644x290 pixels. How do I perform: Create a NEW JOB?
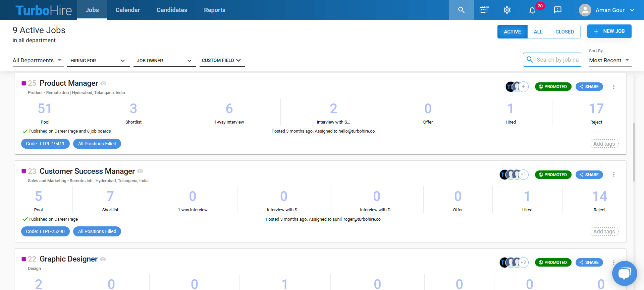(x=609, y=31)
